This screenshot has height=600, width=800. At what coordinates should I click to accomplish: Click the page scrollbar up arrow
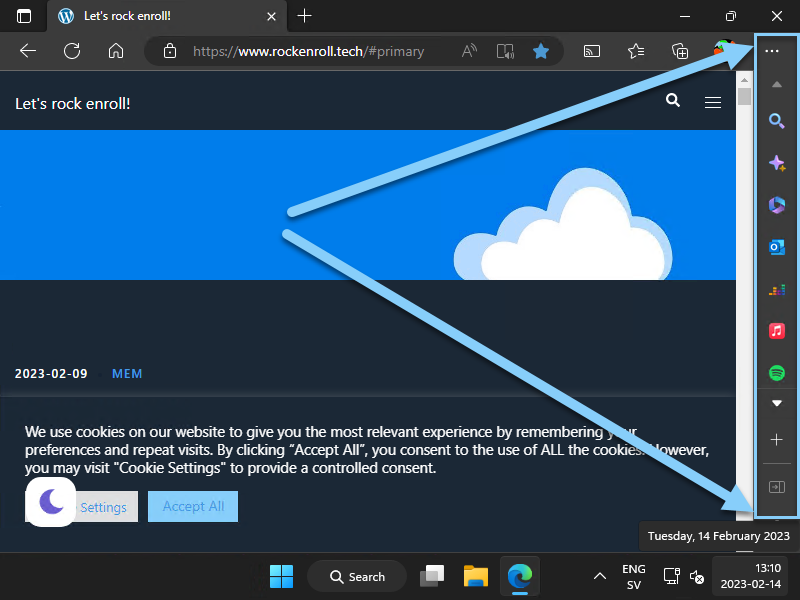click(744, 80)
